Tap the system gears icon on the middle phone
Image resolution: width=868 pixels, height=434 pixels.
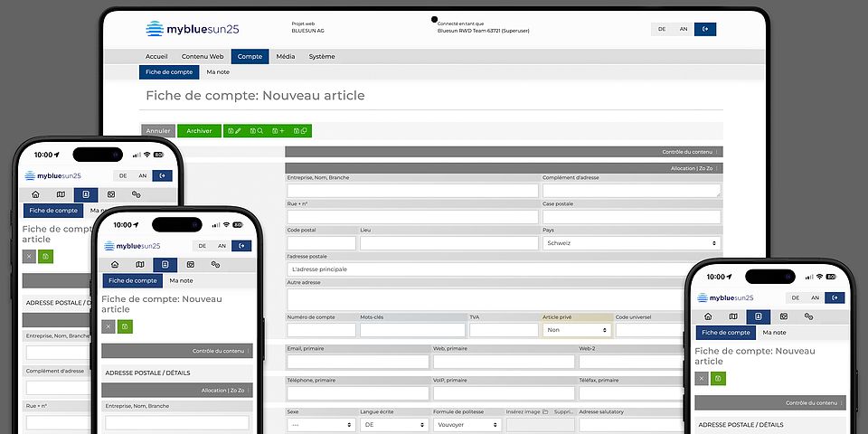click(x=215, y=265)
